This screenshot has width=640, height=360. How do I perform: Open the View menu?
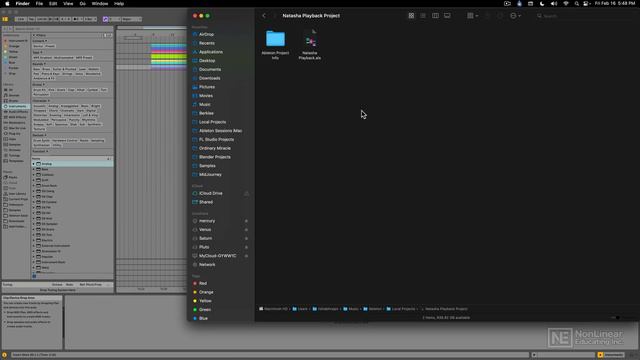coord(68,4)
